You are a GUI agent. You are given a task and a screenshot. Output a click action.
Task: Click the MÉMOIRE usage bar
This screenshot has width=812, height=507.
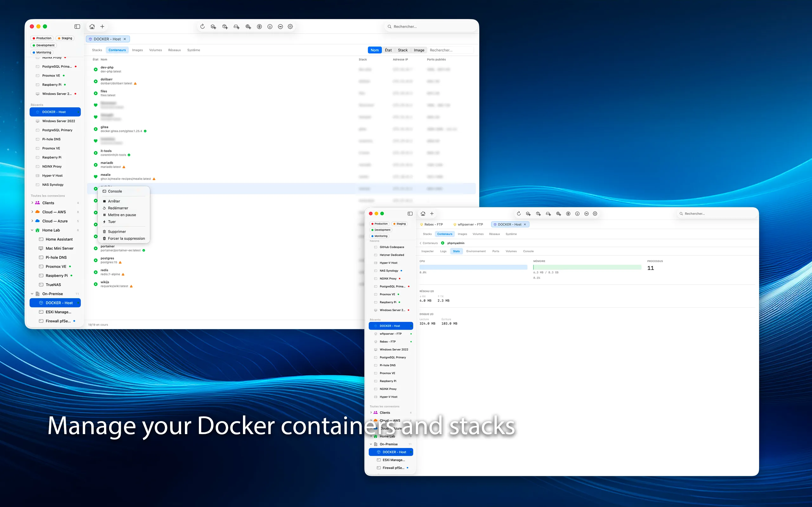[586, 267]
